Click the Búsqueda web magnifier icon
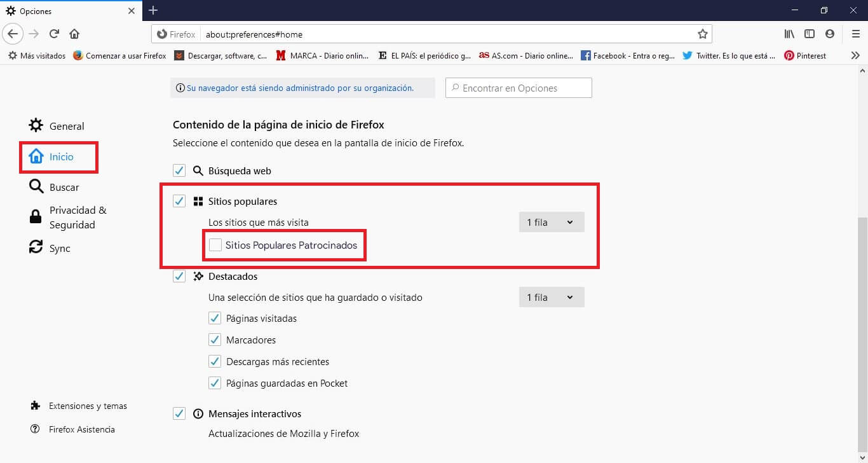 (x=198, y=170)
